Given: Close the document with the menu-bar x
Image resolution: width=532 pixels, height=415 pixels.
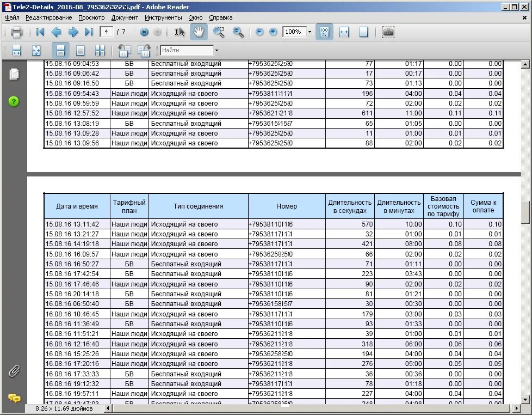Looking at the screenshot, I should click(524, 17).
